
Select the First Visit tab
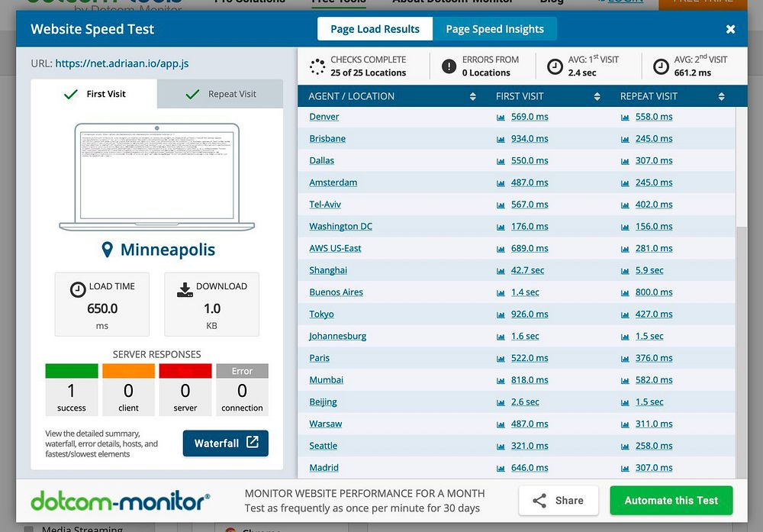[x=94, y=94]
